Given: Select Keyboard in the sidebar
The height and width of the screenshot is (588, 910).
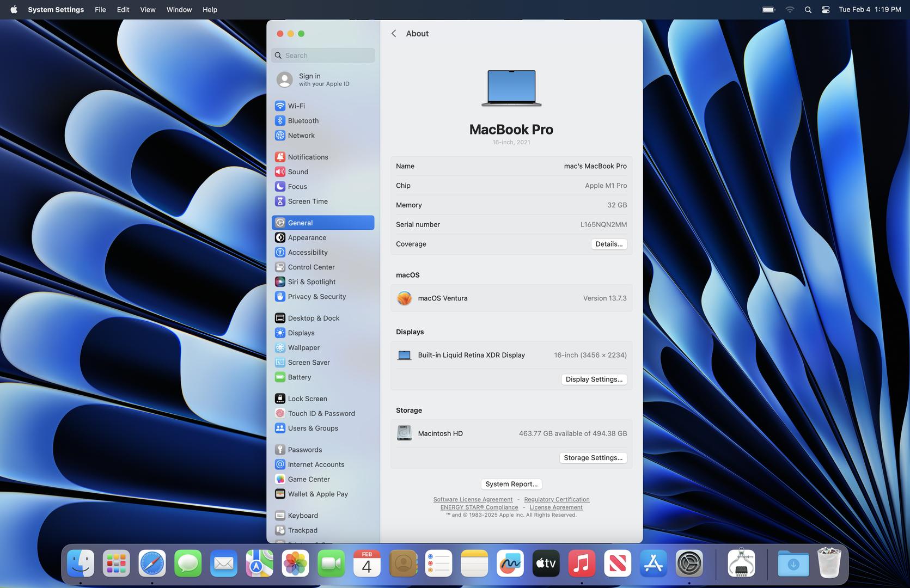Looking at the screenshot, I should click(323, 516).
